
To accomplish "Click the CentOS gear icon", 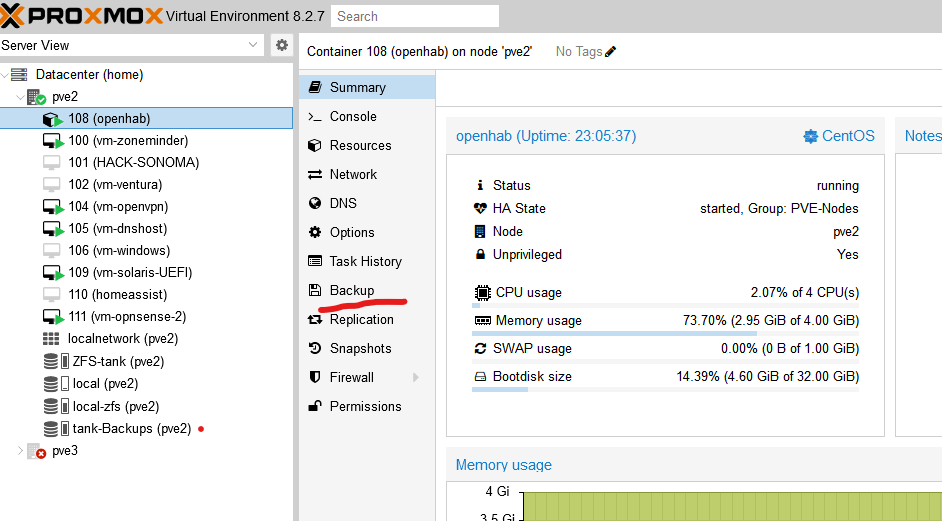I will (x=810, y=136).
